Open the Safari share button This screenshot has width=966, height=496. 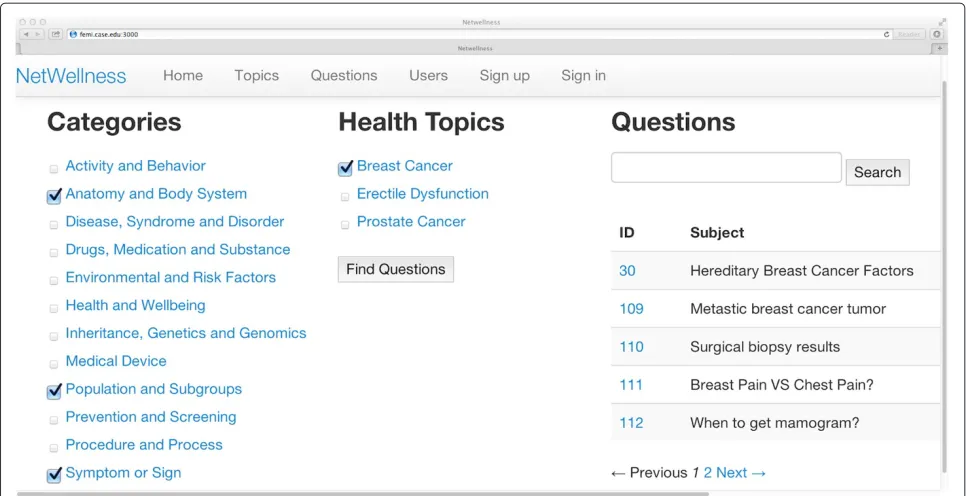pyautogui.click(x=56, y=35)
